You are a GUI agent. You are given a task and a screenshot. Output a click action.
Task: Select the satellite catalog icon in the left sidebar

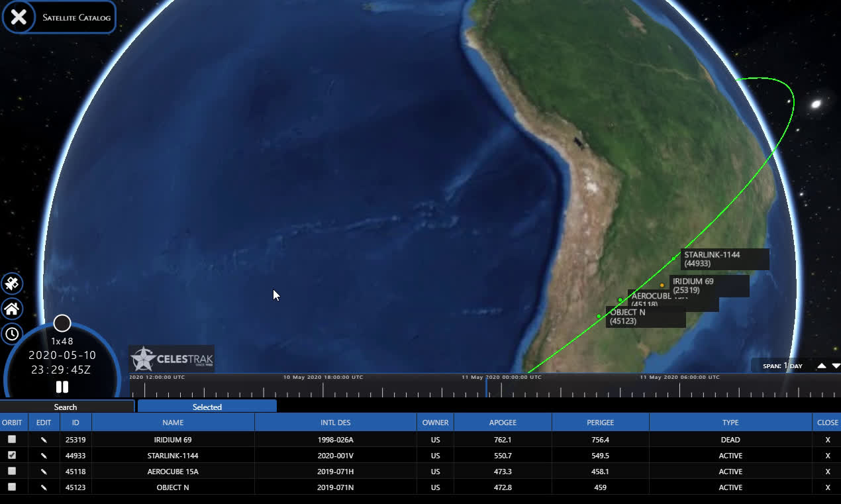click(12, 283)
